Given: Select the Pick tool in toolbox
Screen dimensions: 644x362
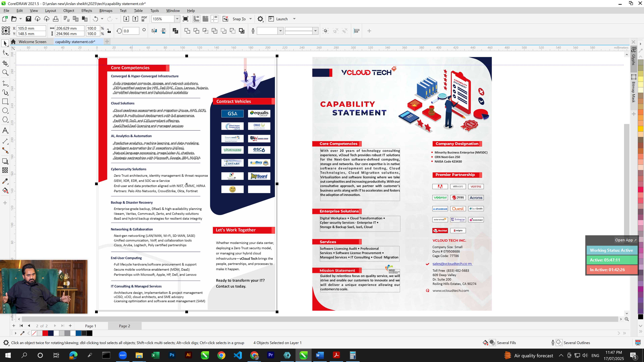Looking at the screenshot, I should coord(5,43).
